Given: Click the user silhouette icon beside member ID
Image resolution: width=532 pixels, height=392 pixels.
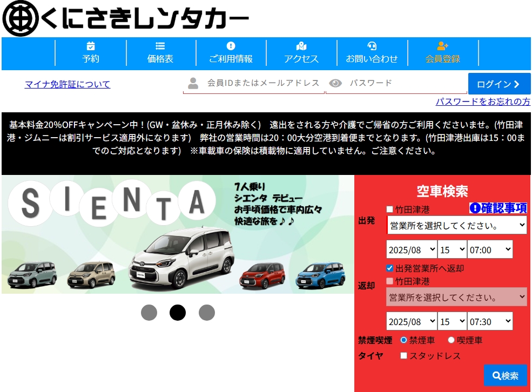Looking at the screenshot, I should 193,83.
